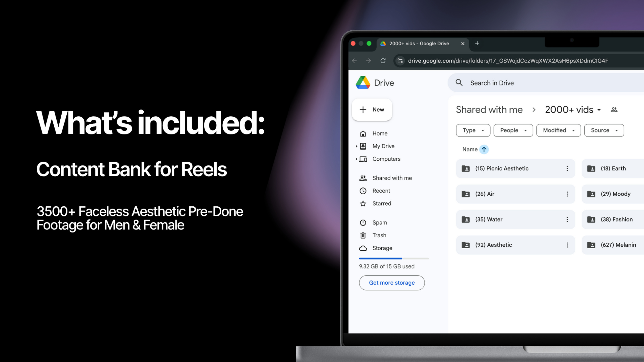644x362 pixels.
Task: Click the shared people icon beside 2000+ vids
Action: [614, 110]
